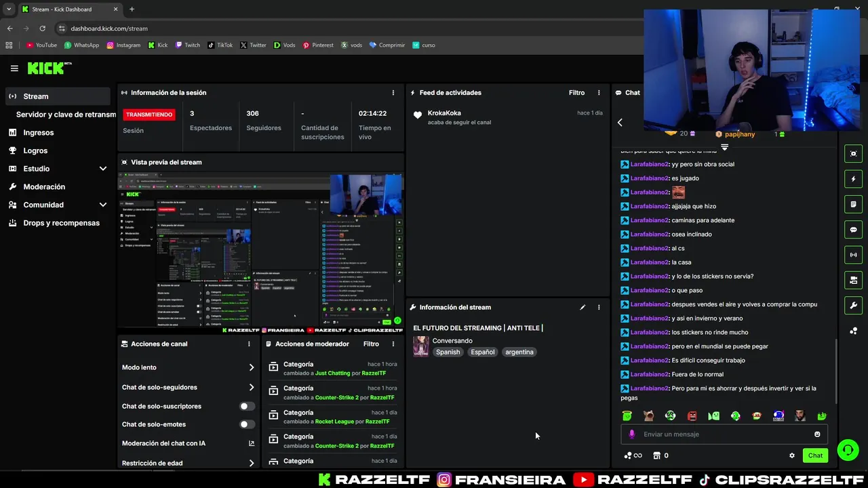The image size is (868, 488).
Task: Click the KrokaKoka follow activity heart icon
Action: (418, 115)
